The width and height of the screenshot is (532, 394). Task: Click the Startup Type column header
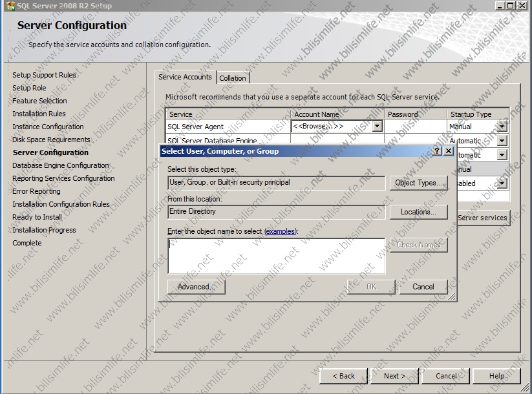pos(478,114)
